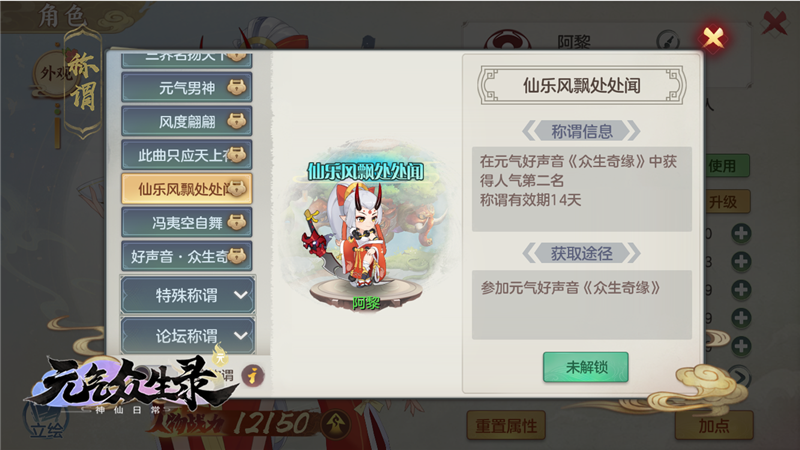Click the lock icon on 元气男神 title
800x450 pixels.
[x=237, y=88]
